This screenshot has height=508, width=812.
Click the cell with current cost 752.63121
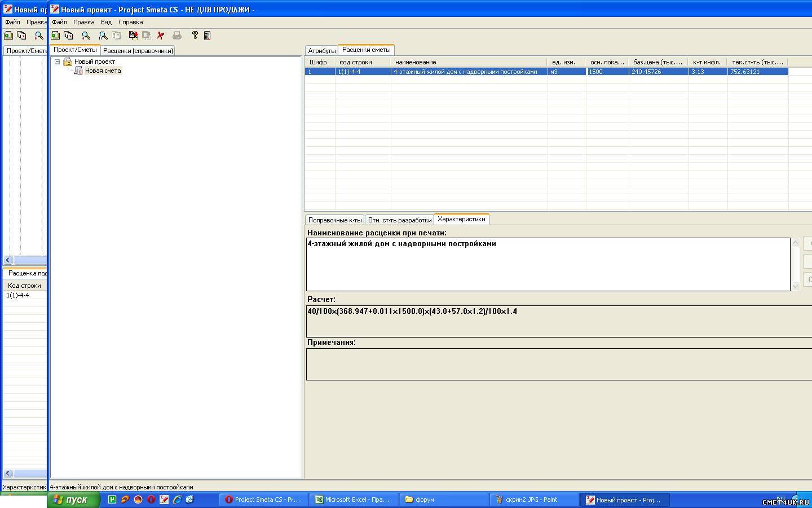tap(758, 72)
